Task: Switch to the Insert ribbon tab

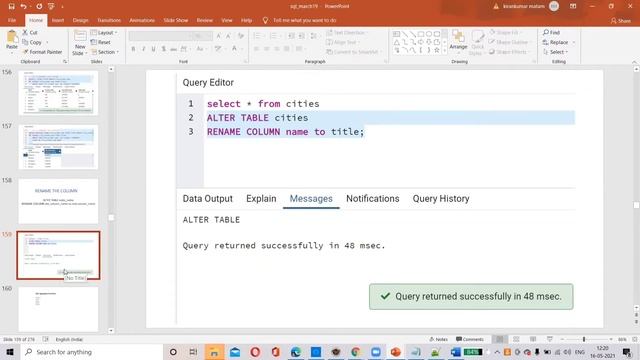Action: pos(58,20)
